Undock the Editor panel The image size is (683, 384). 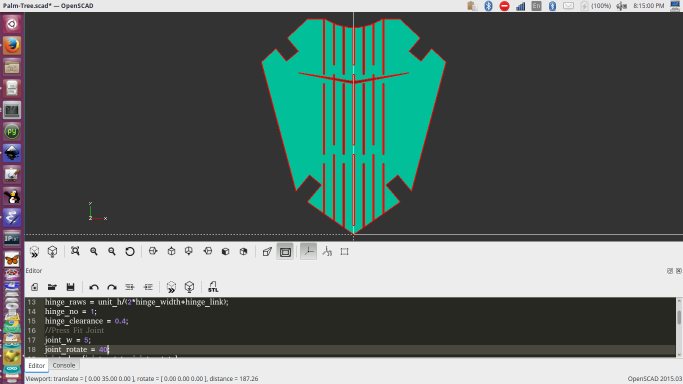(670, 271)
